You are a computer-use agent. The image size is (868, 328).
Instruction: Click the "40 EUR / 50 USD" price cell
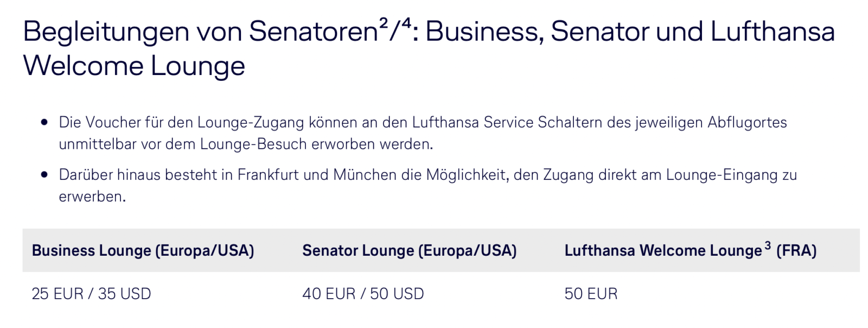363,294
